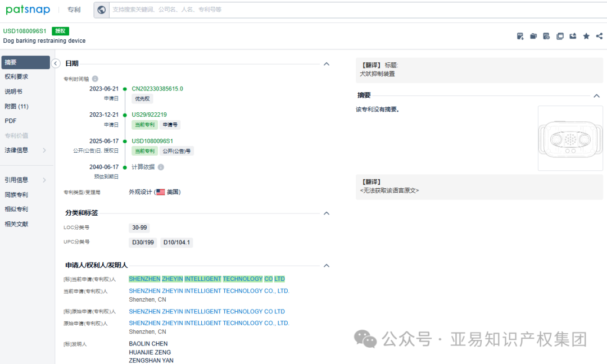607x364 pixels.
Task: Click inventor name HUANJIE ZENG
Action: click(x=150, y=352)
